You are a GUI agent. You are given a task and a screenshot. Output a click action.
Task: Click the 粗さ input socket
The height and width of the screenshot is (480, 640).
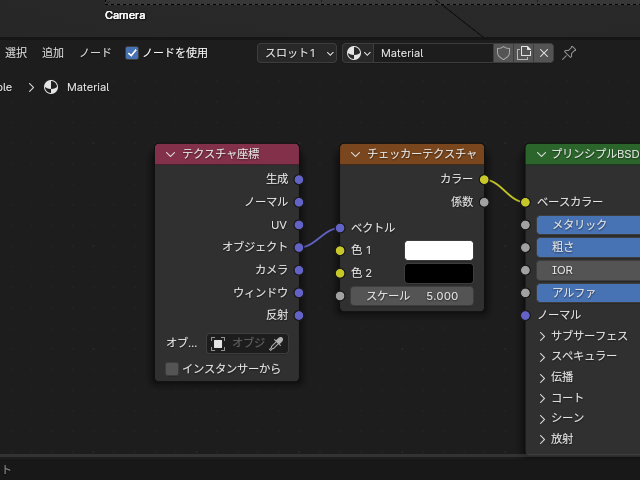coord(525,248)
